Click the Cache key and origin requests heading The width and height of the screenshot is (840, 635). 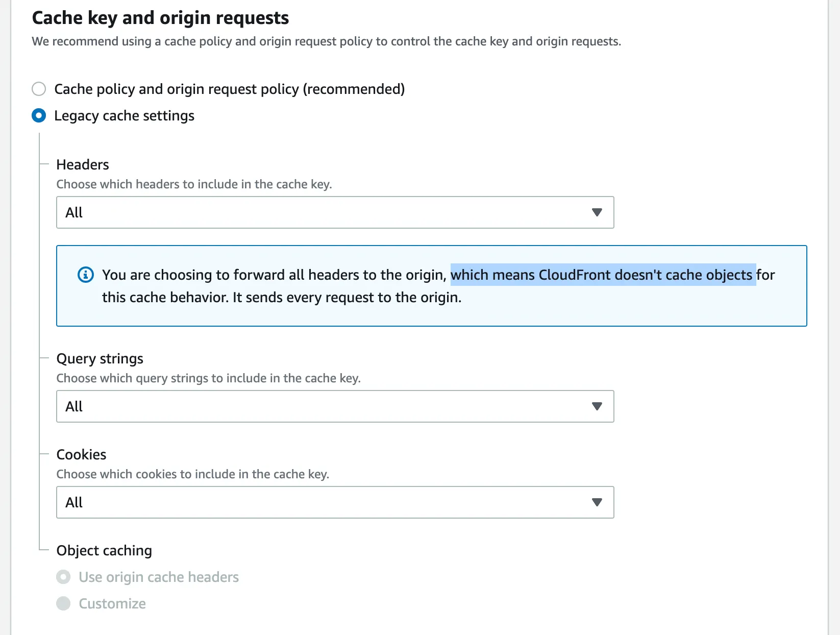(160, 18)
